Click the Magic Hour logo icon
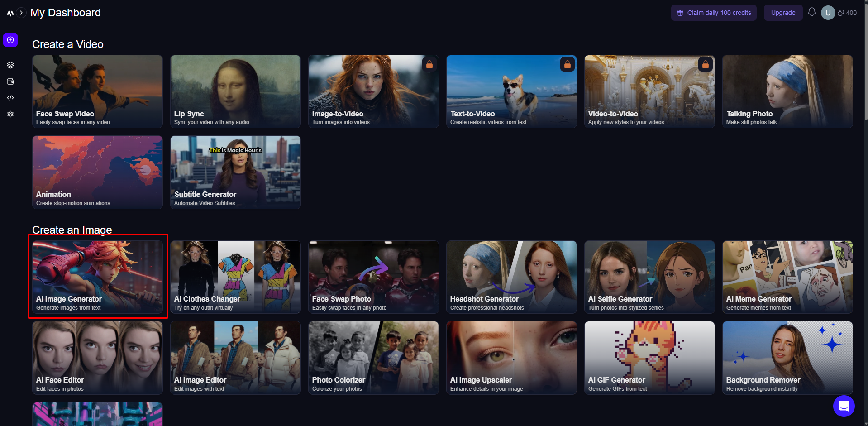 [10, 13]
